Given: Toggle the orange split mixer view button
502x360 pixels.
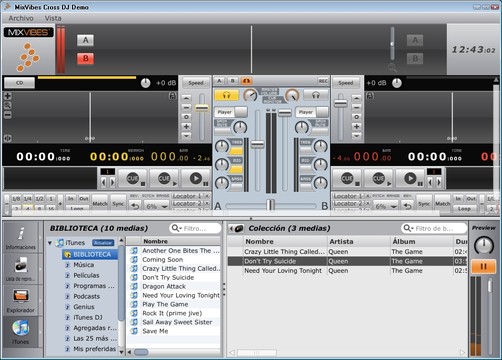Looking at the screenshot, I should 246,81.
